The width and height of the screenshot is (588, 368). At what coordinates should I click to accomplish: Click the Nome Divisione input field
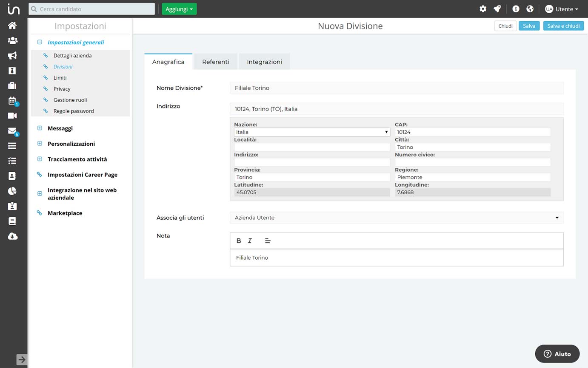click(397, 88)
